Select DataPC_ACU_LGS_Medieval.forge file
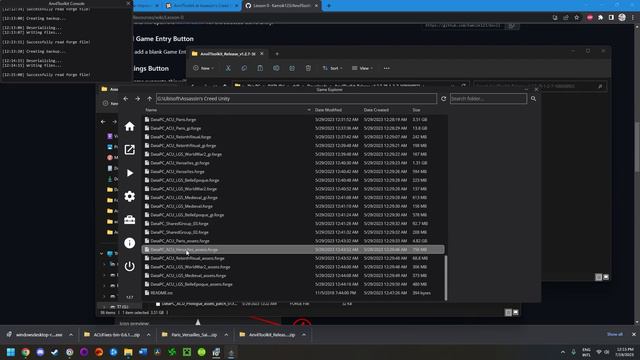This screenshot has height=360, width=640. (293, 206)
